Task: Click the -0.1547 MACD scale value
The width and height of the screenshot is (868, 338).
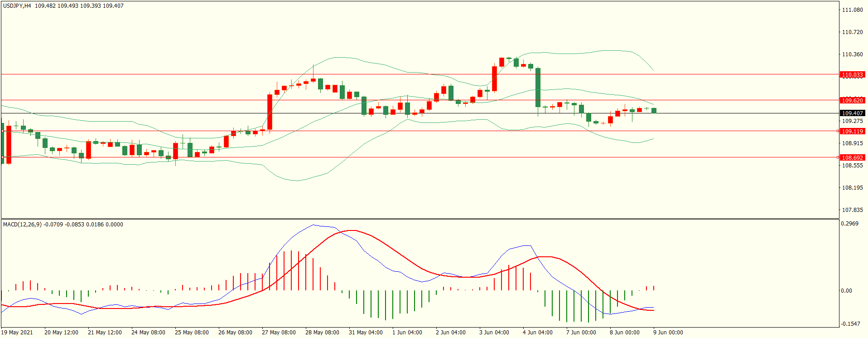Action: tap(850, 324)
